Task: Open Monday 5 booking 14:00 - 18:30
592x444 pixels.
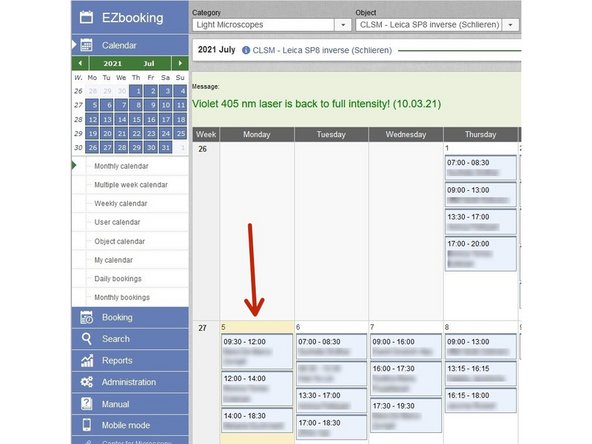Action: [x=257, y=420]
